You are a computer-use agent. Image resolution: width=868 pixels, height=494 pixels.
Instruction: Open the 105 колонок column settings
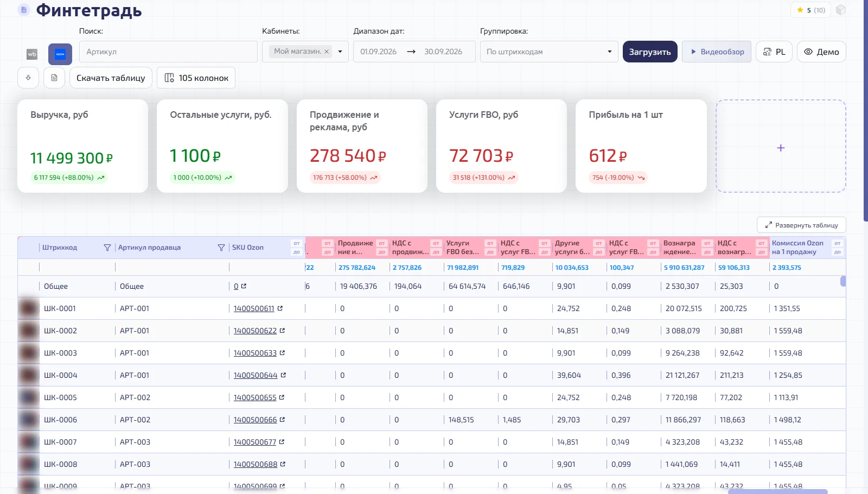click(196, 78)
